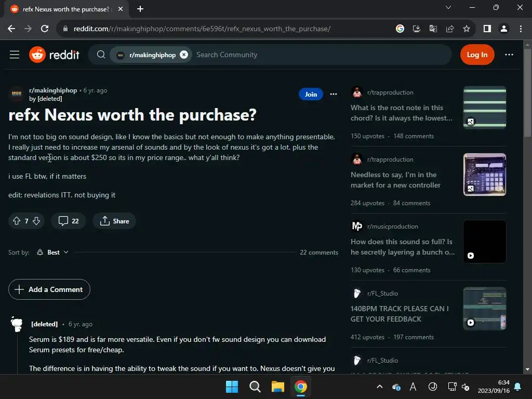Open the Reddit hamburger menu
532x399 pixels.
(14, 55)
